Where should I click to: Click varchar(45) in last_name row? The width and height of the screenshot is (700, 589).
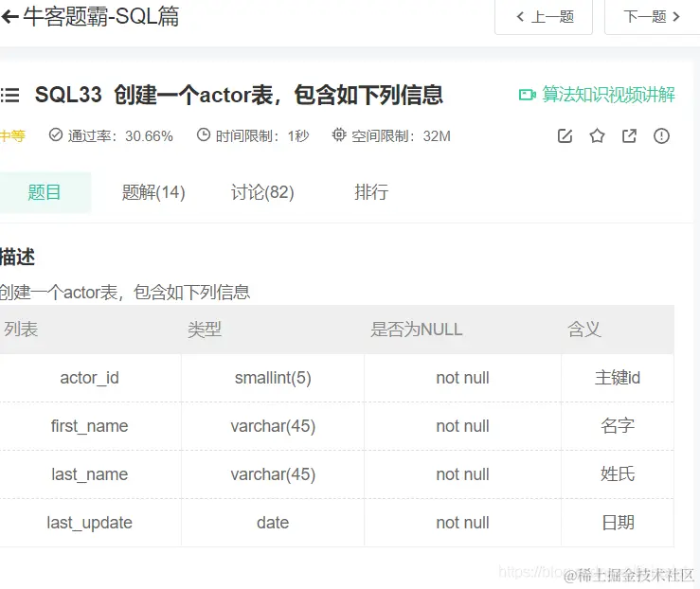tap(273, 474)
